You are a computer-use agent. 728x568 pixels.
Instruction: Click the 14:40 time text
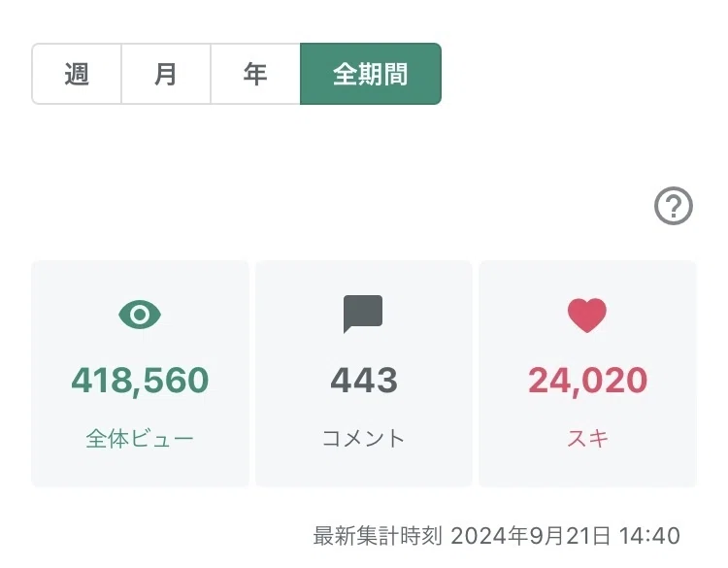tap(649, 536)
